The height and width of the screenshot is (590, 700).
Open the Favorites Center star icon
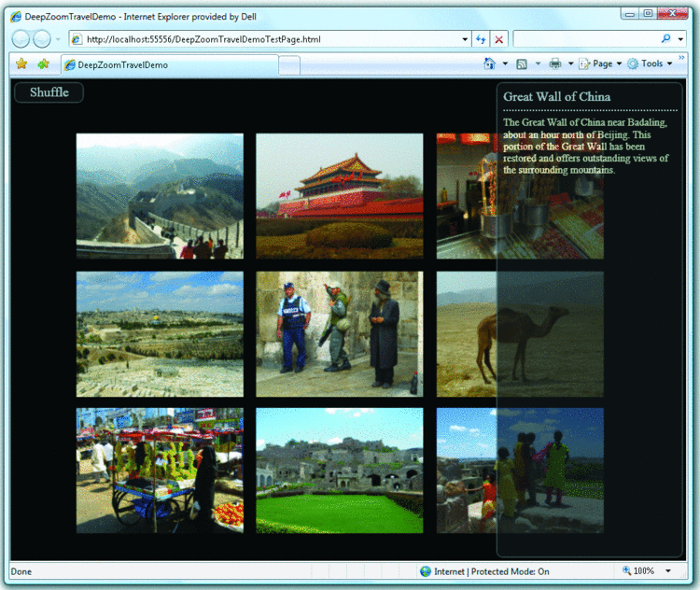click(21, 63)
